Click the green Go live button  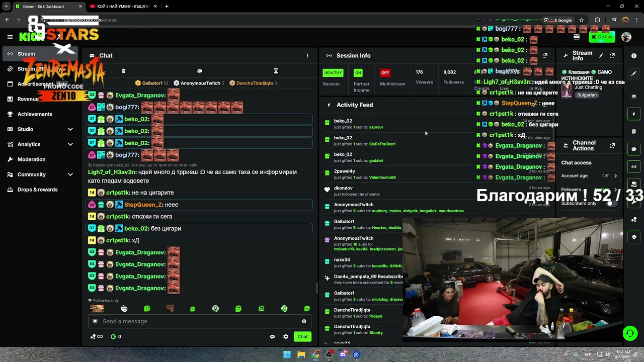[x=602, y=37]
